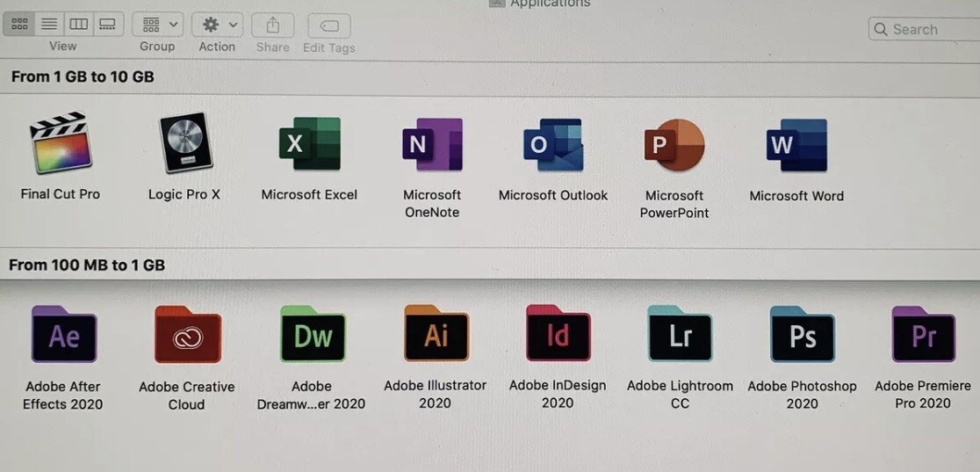
Task: Switch to gallery view
Action: click(x=108, y=24)
